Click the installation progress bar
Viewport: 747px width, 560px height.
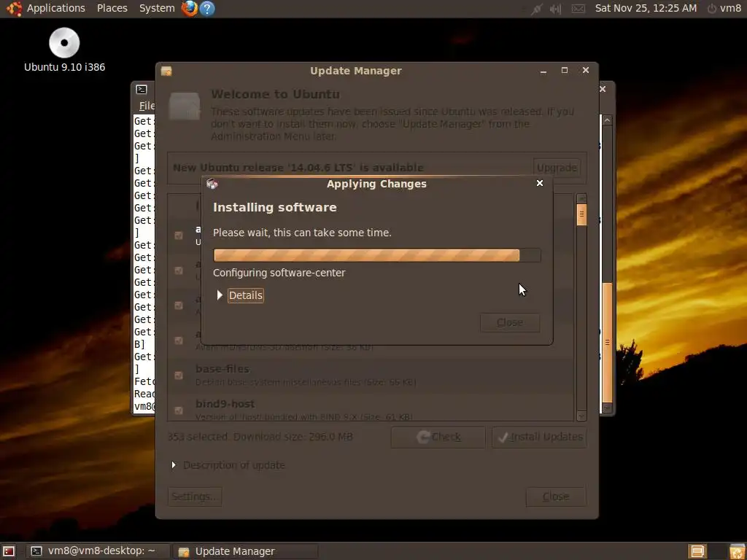click(x=377, y=255)
